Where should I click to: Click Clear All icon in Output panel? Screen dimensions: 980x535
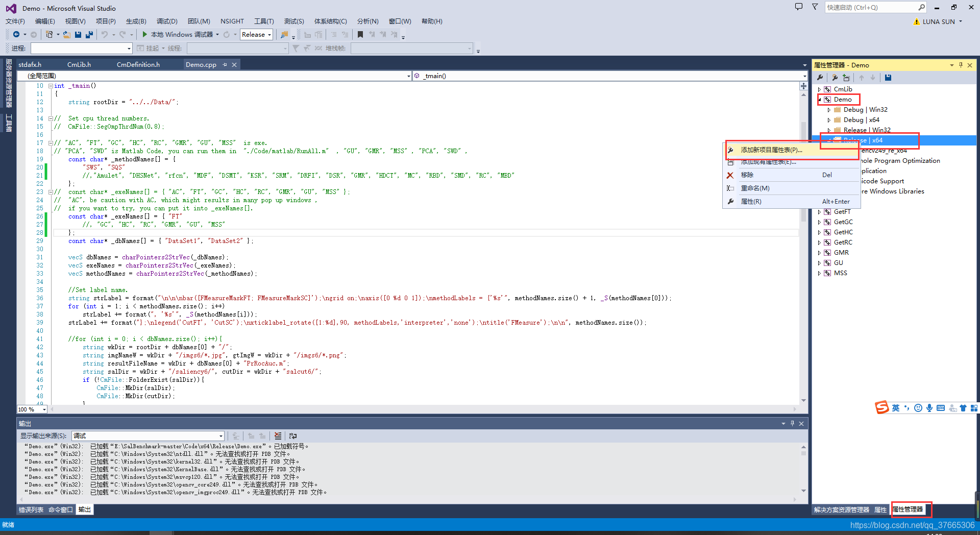278,436
